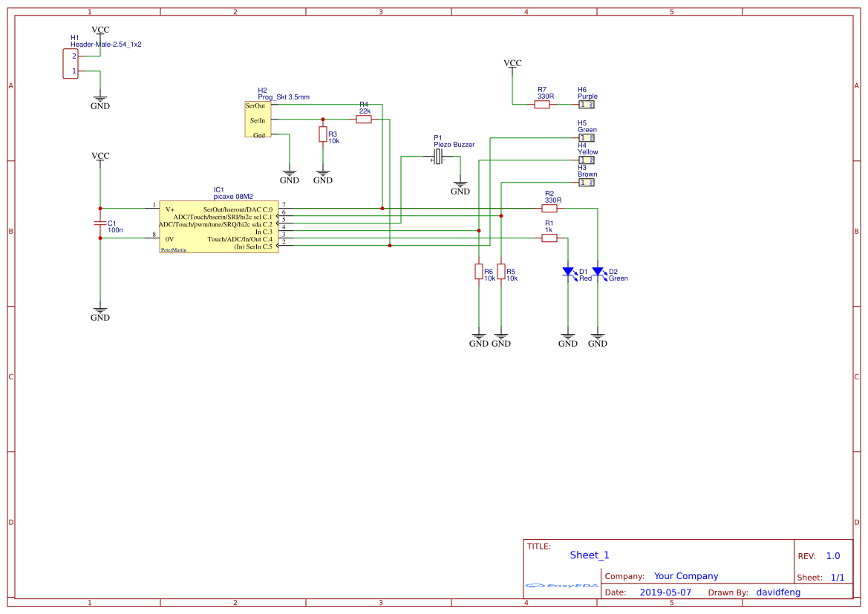Select pad 1 of Purple header H6
This screenshot has height=614, width=868.
coord(583,104)
